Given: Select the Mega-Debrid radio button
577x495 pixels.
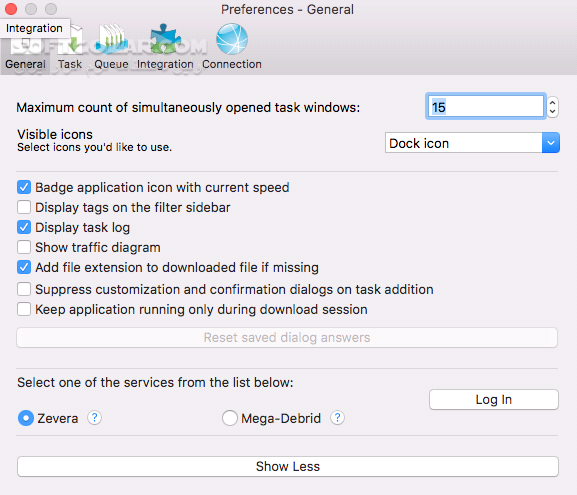Looking at the screenshot, I should coord(230,418).
